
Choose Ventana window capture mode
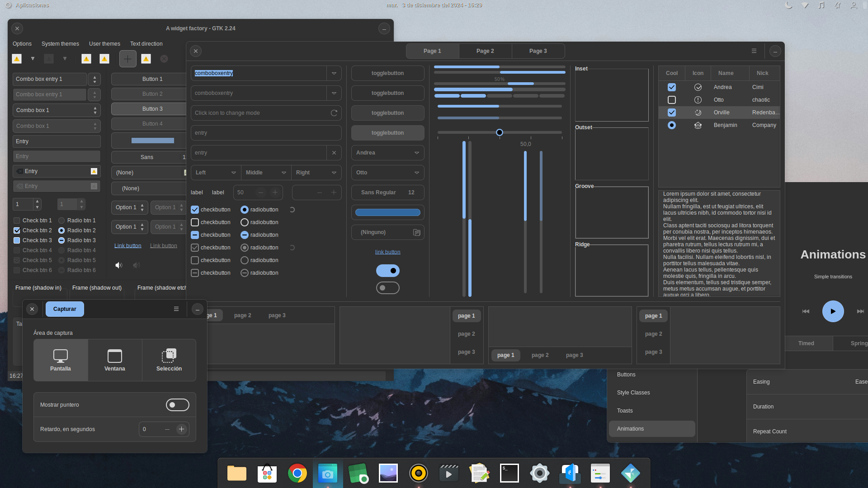(115, 360)
